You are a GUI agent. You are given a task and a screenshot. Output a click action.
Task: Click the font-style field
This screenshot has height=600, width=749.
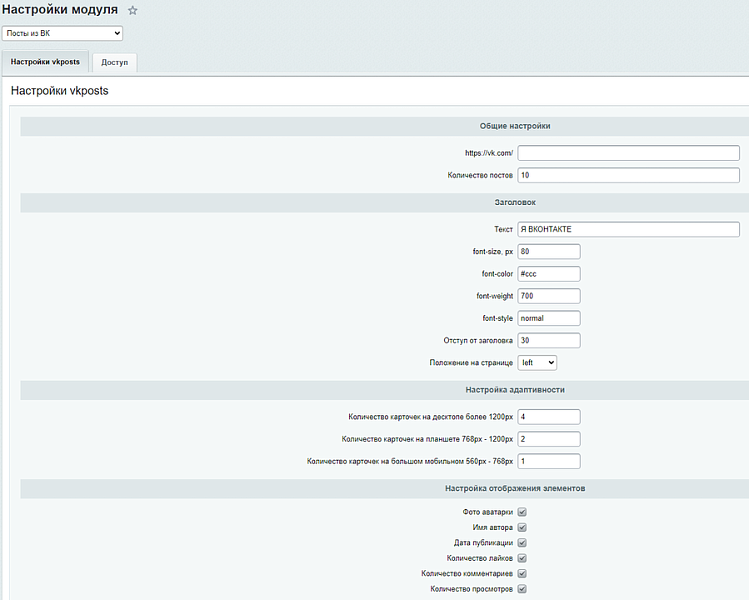pos(549,318)
